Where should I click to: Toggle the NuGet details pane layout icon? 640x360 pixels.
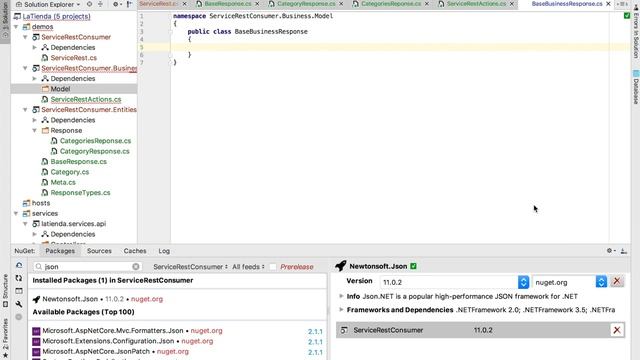[x=19, y=291]
